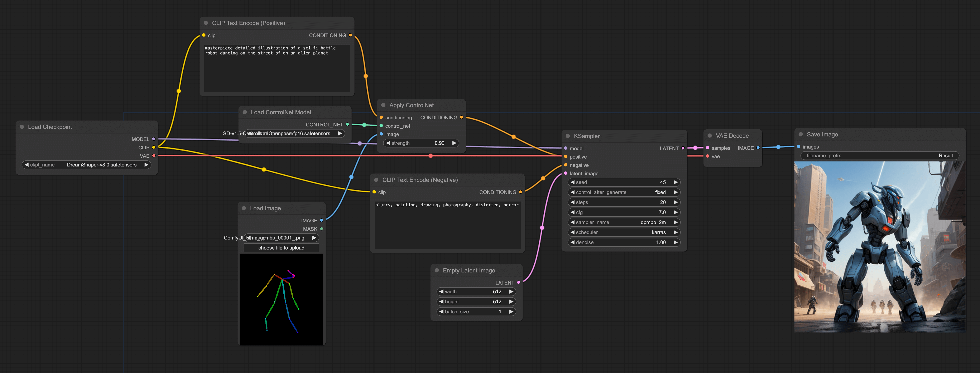
Task: Click the VAE output socket on Load Checkpoint
Action: tap(154, 156)
